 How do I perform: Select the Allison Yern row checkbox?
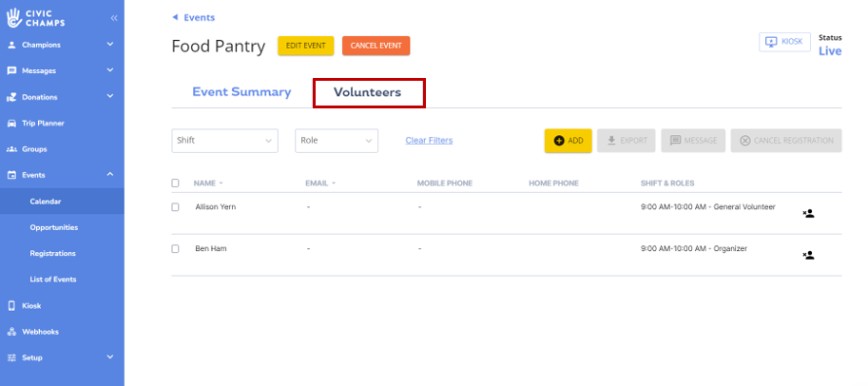click(175, 206)
